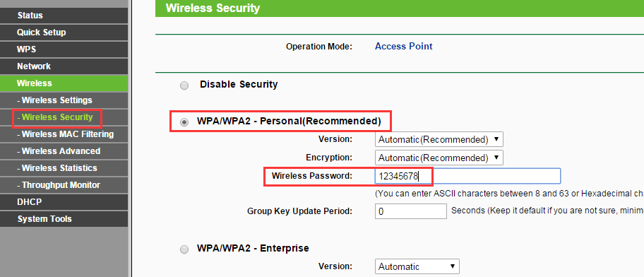This screenshot has width=644, height=277.
Task: Open the Throughput Monitor page
Action: [x=64, y=185]
